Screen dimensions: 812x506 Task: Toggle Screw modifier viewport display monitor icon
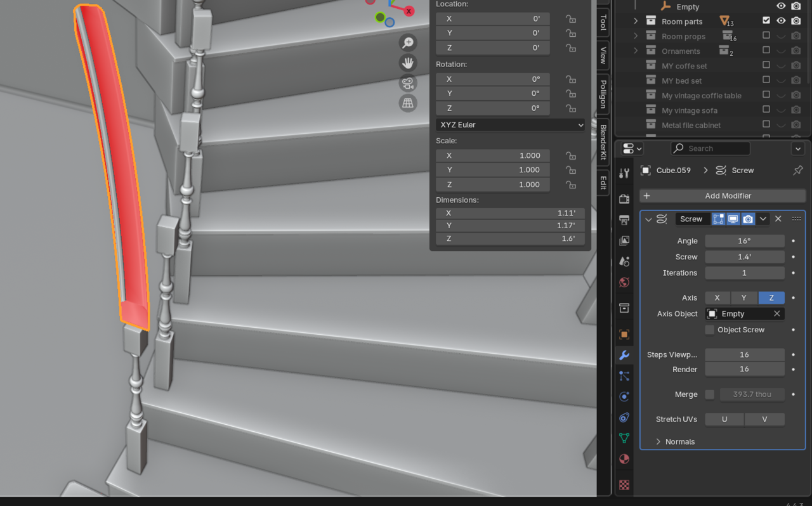click(x=733, y=219)
